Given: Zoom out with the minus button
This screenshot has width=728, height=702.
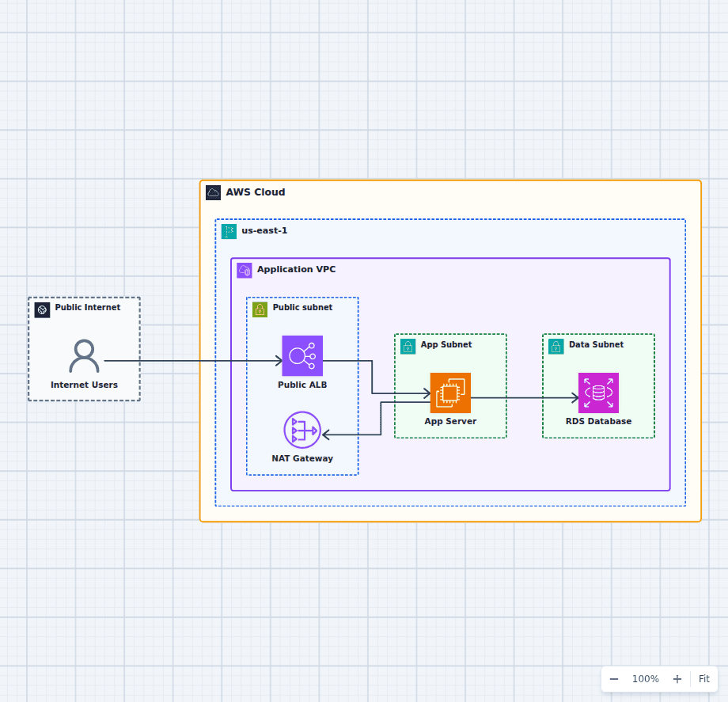Looking at the screenshot, I should (x=614, y=679).
